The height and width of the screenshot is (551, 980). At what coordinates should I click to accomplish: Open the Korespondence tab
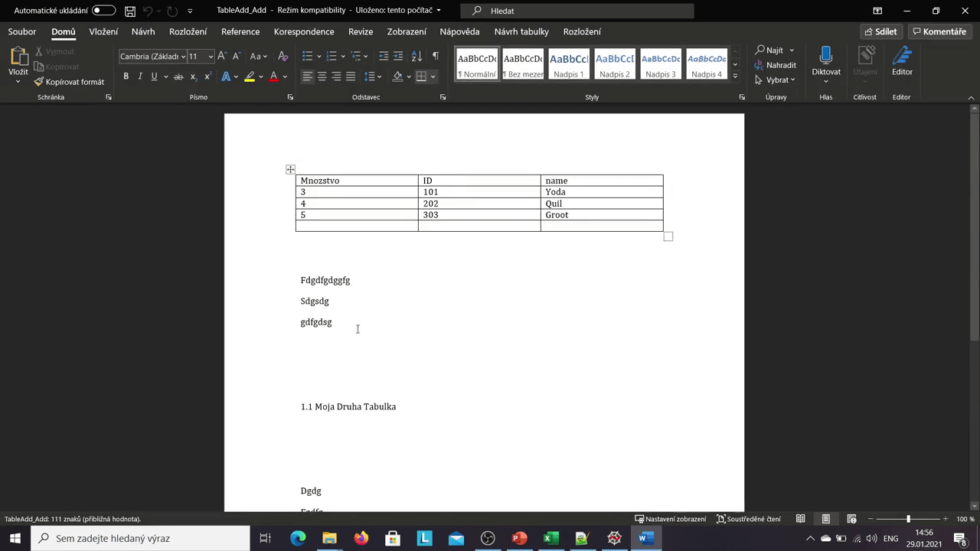[304, 31]
